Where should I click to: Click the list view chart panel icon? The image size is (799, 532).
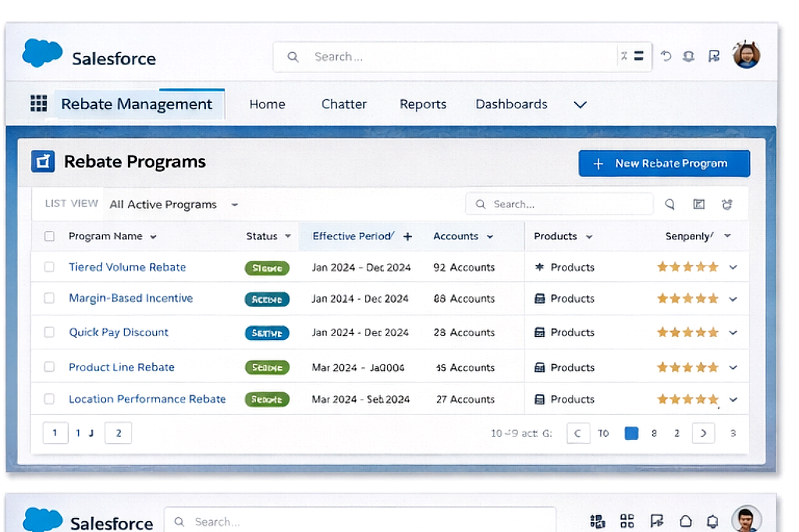pyautogui.click(x=699, y=204)
